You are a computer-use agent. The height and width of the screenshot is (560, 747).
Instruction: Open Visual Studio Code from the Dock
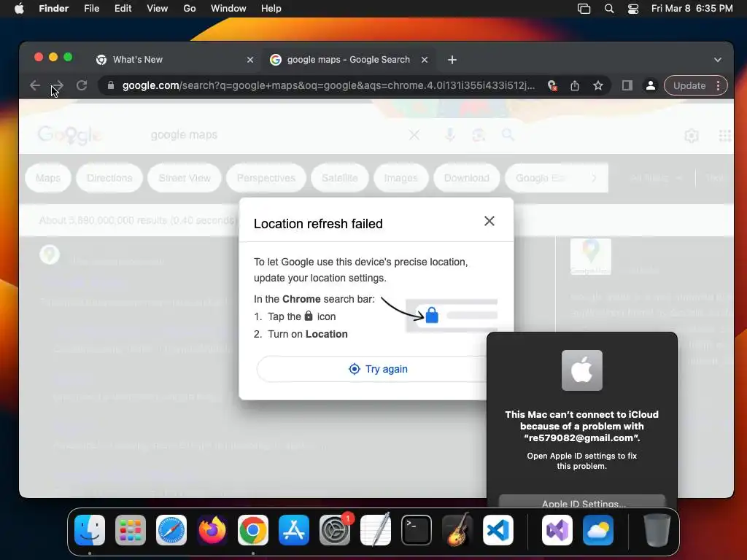(x=498, y=530)
